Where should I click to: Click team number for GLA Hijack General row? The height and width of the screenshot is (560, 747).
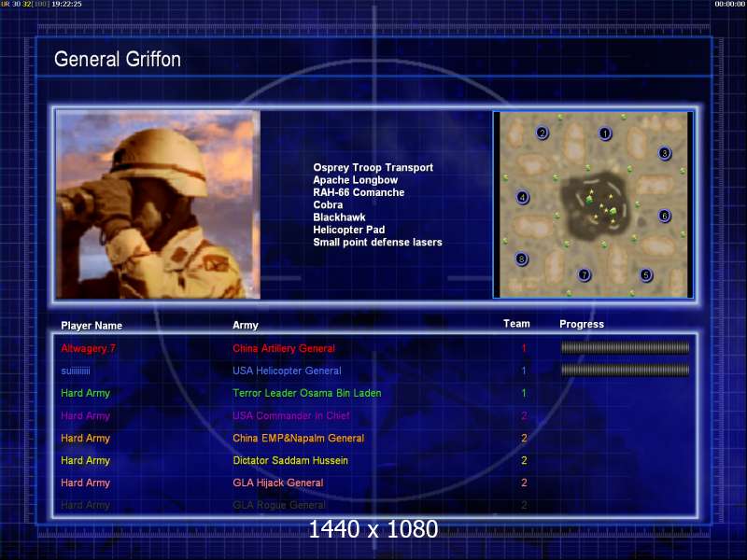(524, 483)
